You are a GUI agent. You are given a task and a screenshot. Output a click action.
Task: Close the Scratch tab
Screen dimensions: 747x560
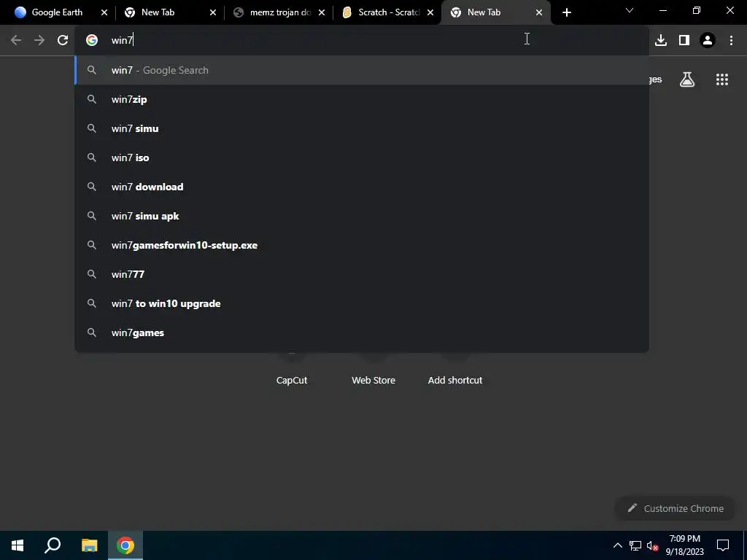tap(430, 13)
